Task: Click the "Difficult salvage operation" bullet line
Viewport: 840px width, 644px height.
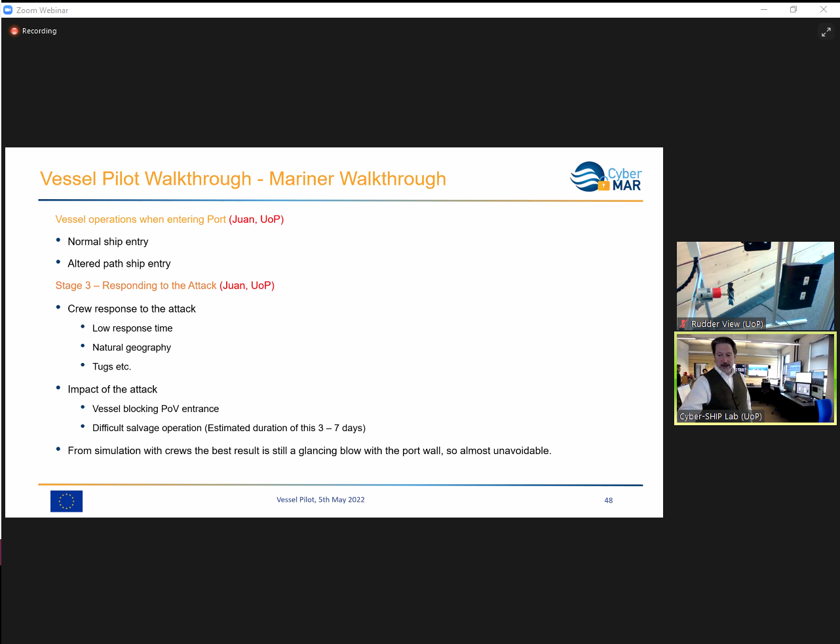Action: 229,428
